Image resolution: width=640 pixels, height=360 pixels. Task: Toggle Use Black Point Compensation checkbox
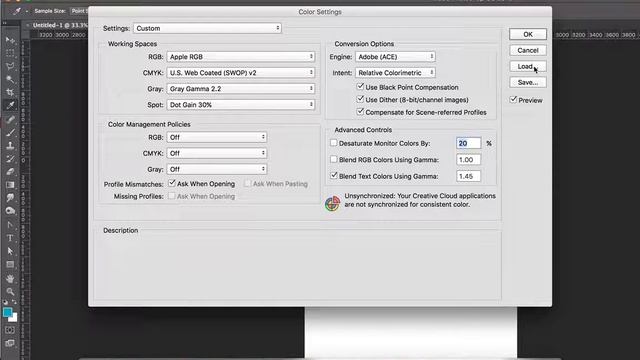[x=360, y=87]
